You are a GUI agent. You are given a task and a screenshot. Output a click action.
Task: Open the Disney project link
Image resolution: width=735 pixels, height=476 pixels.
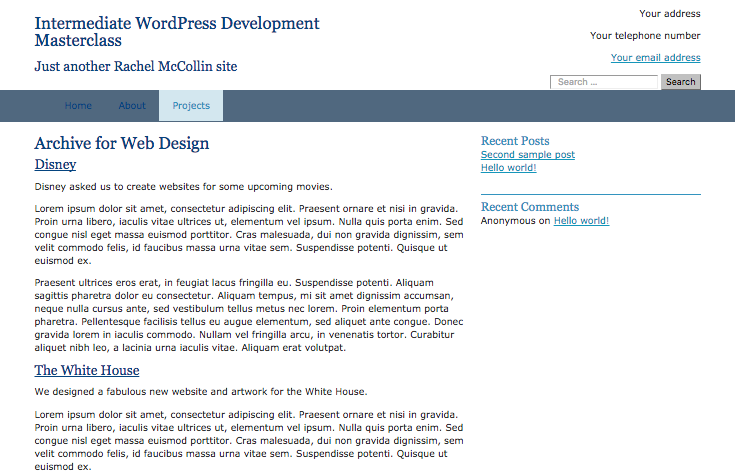coord(55,165)
